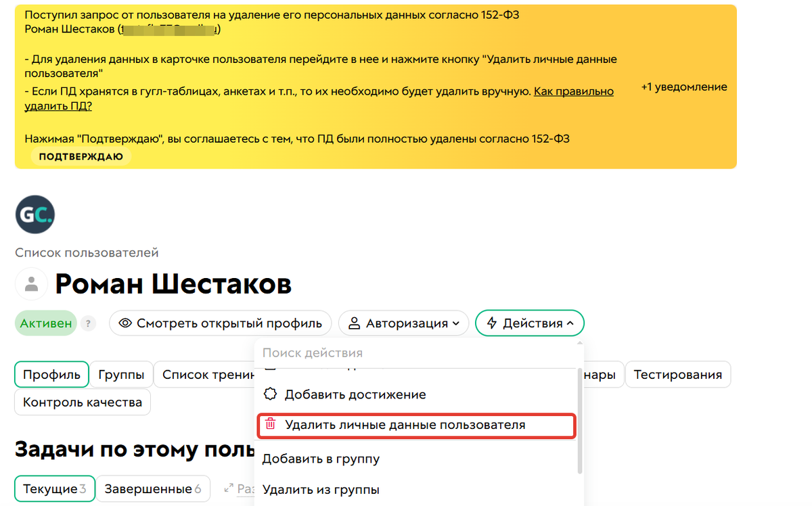Choose Добавить достижение from actions menu
Image resolution: width=812 pixels, height=506 pixels.
(355, 394)
